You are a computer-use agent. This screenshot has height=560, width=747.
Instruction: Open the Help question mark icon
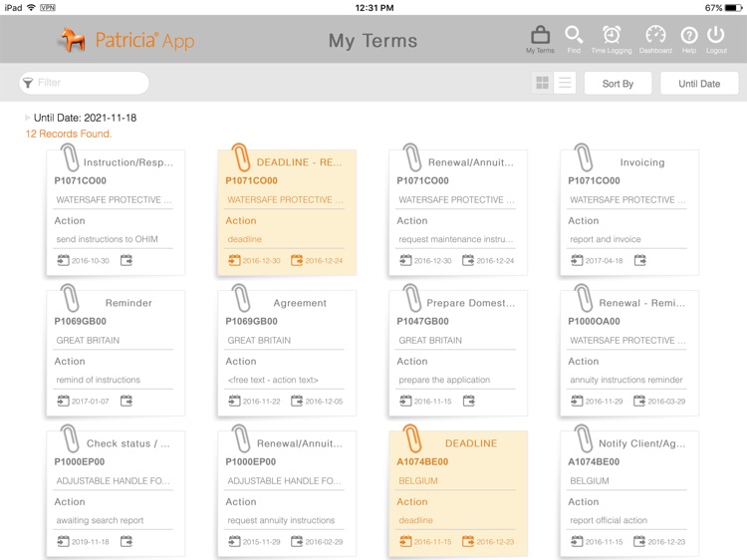[688, 36]
